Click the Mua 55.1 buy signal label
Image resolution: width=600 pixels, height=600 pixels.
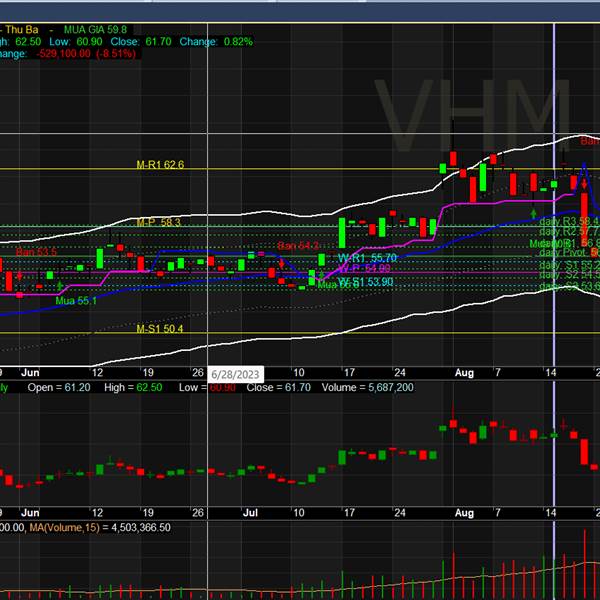76,301
